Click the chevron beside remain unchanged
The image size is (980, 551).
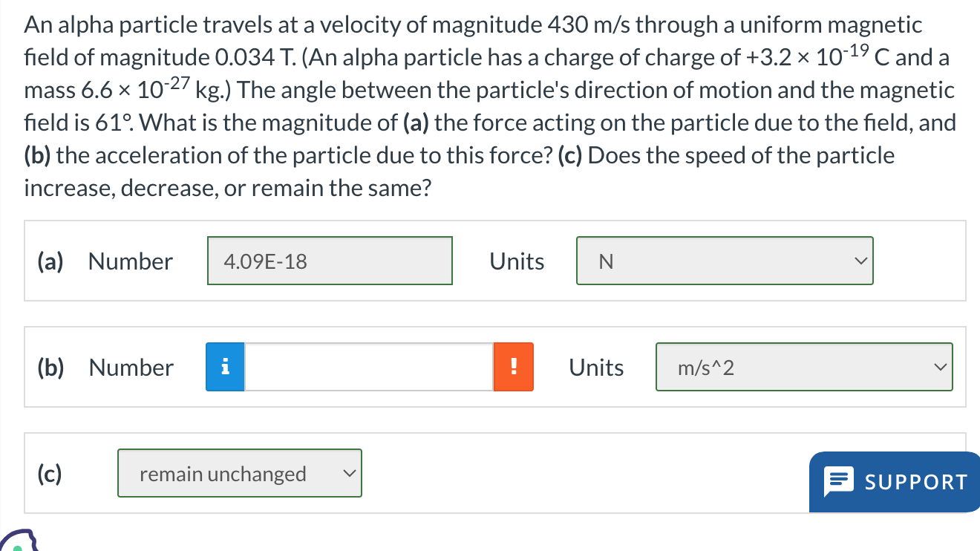coord(349,473)
